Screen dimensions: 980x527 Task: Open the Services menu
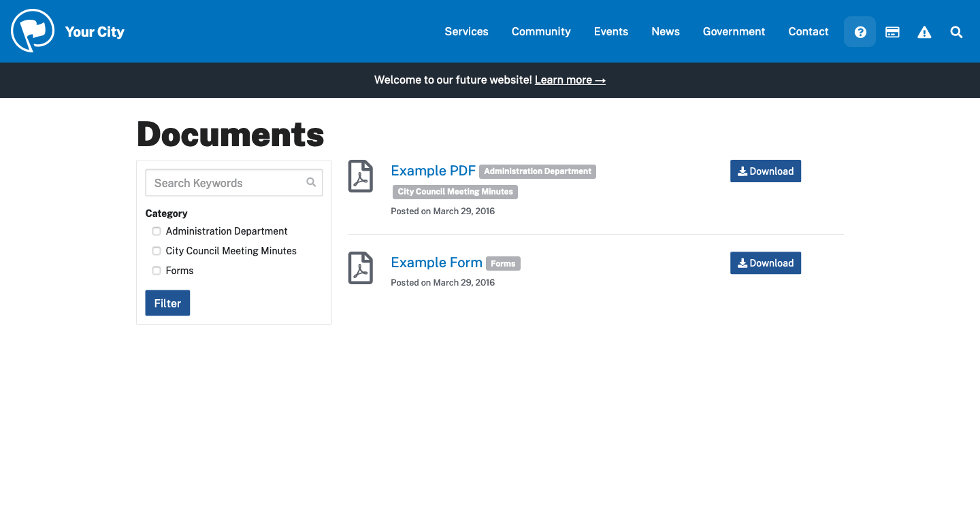[x=466, y=31]
